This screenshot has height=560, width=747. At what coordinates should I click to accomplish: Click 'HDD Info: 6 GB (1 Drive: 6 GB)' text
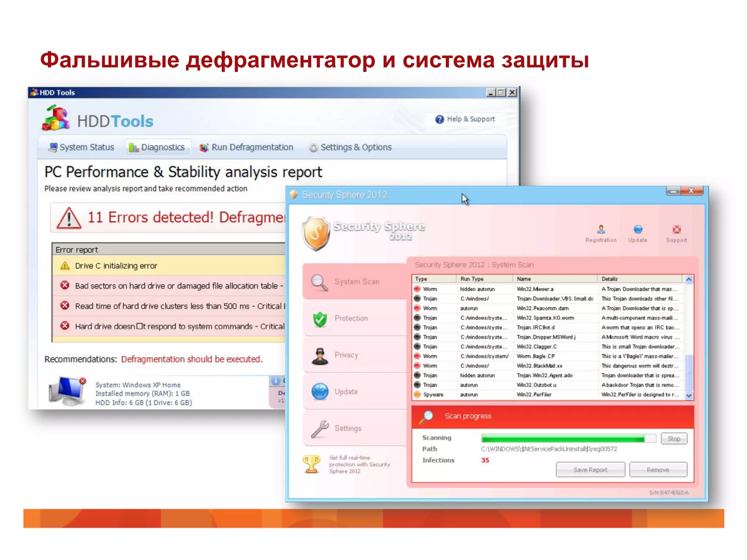[x=143, y=402]
